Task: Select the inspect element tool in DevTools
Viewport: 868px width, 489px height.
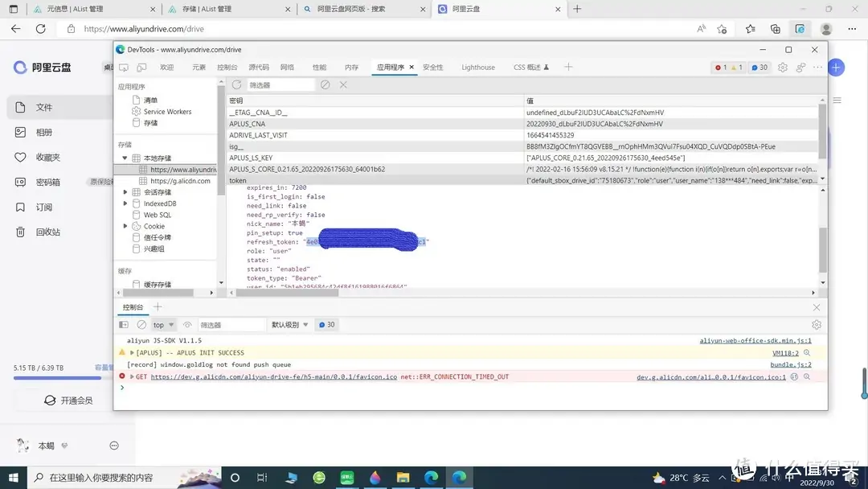Action: (123, 68)
